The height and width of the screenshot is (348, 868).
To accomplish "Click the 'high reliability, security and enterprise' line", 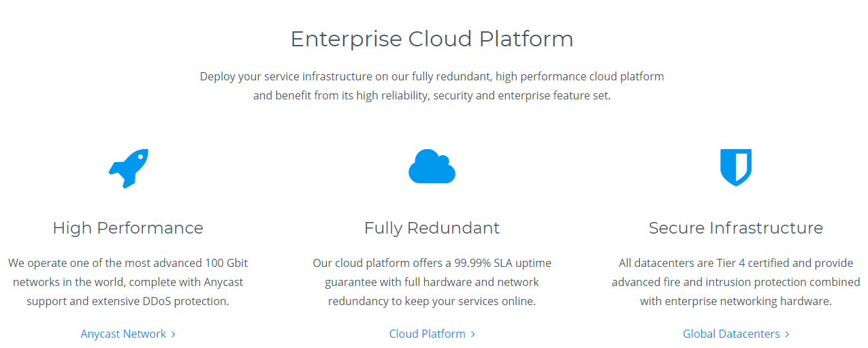I will click(432, 95).
